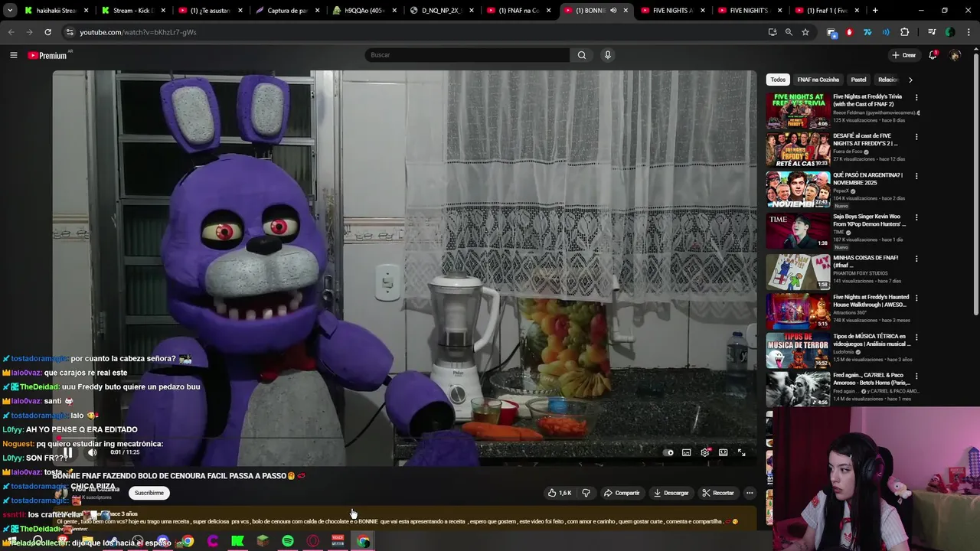Open Five Nights at Freddy's Haunted House title

pos(871,301)
